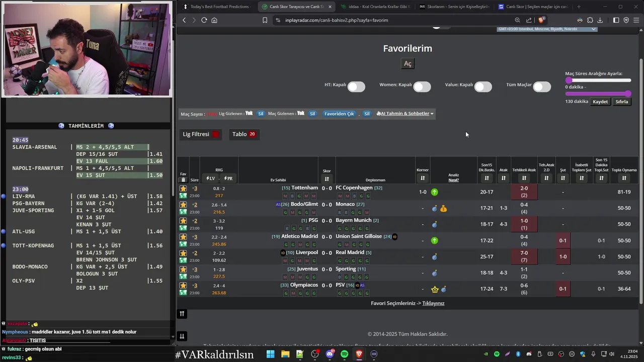
Task: Sort by the Skor column arrows
Action: pos(327,179)
